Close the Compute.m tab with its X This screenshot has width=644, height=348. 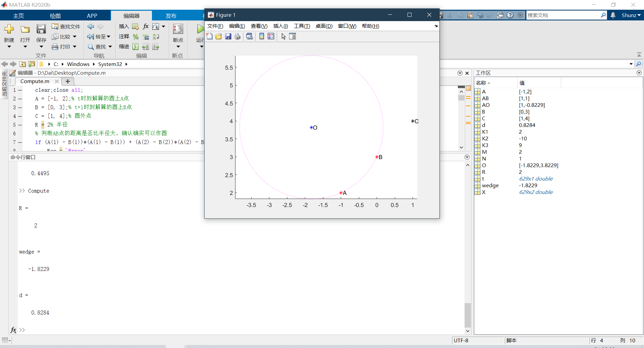pyautogui.click(x=57, y=81)
